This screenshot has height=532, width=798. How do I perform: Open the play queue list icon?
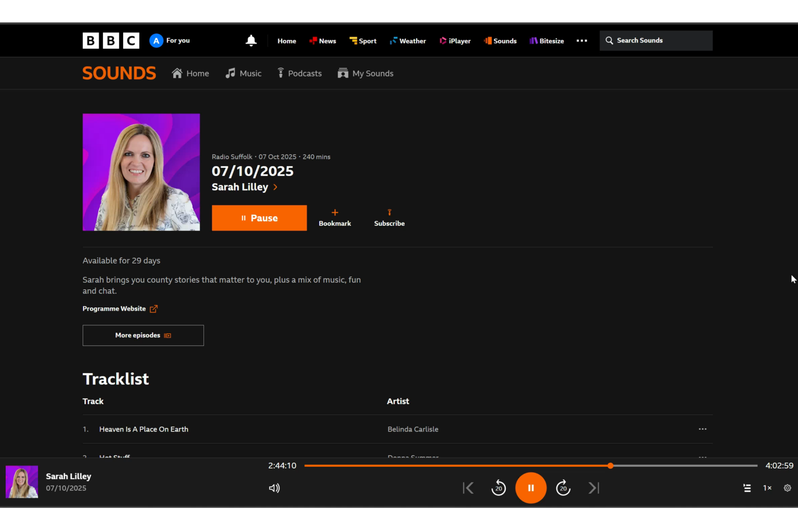[747, 488]
